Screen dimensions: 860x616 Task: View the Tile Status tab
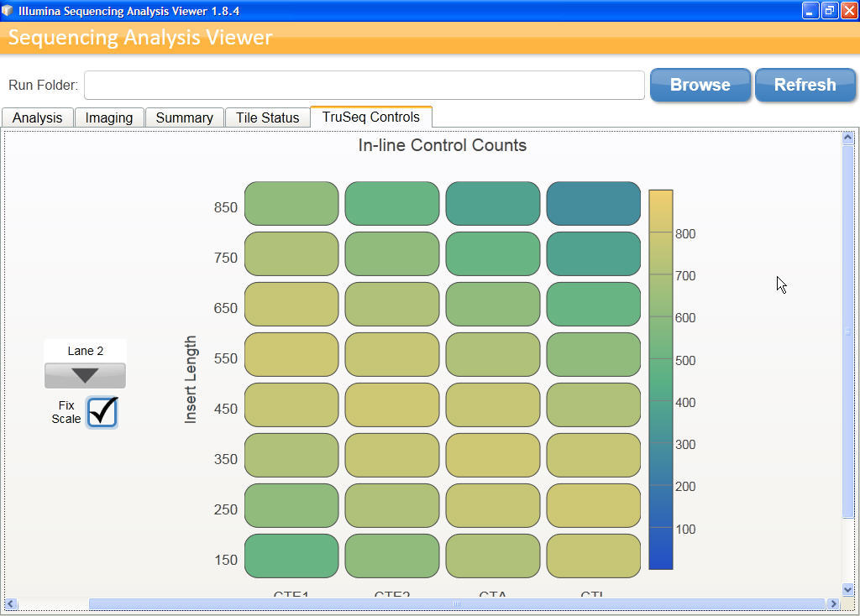point(268,117)
